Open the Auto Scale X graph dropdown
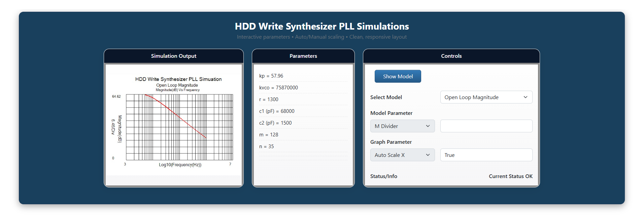 click(x=402, y=155)
